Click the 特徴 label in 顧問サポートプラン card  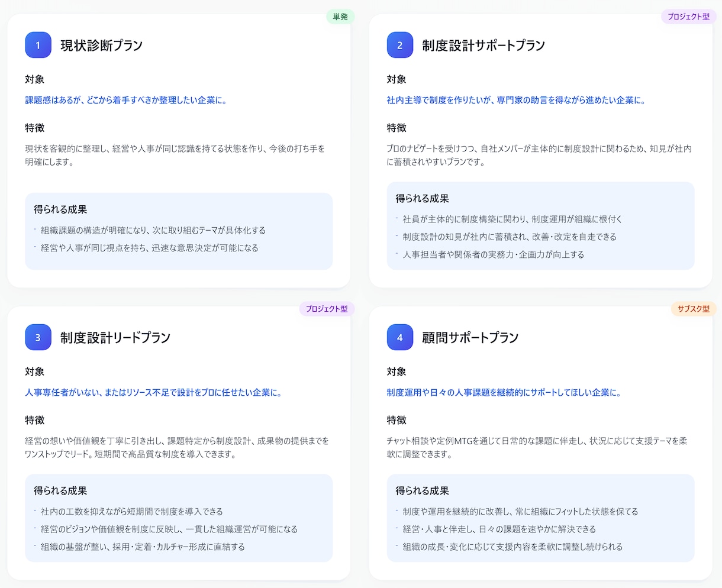click(x=397, y=420)
